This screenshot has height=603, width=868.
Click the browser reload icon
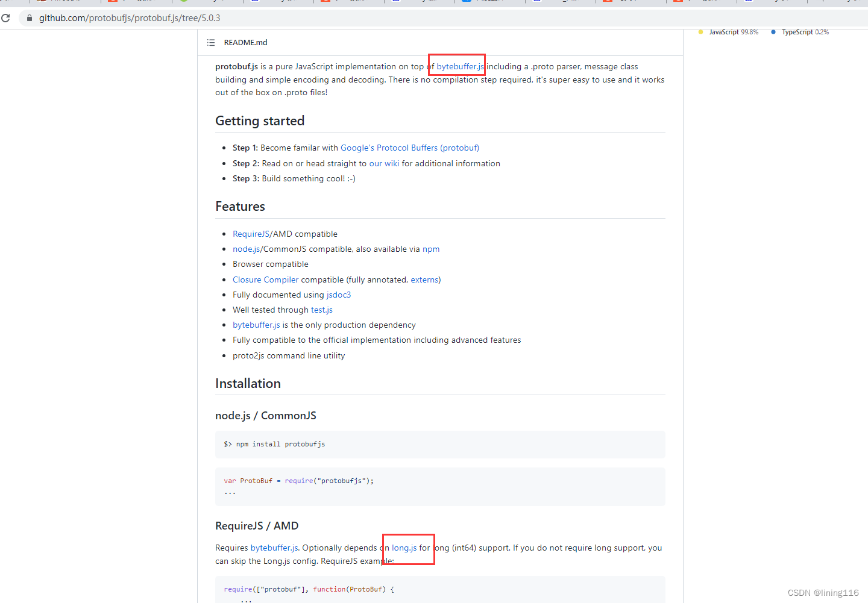coord(5,18)
